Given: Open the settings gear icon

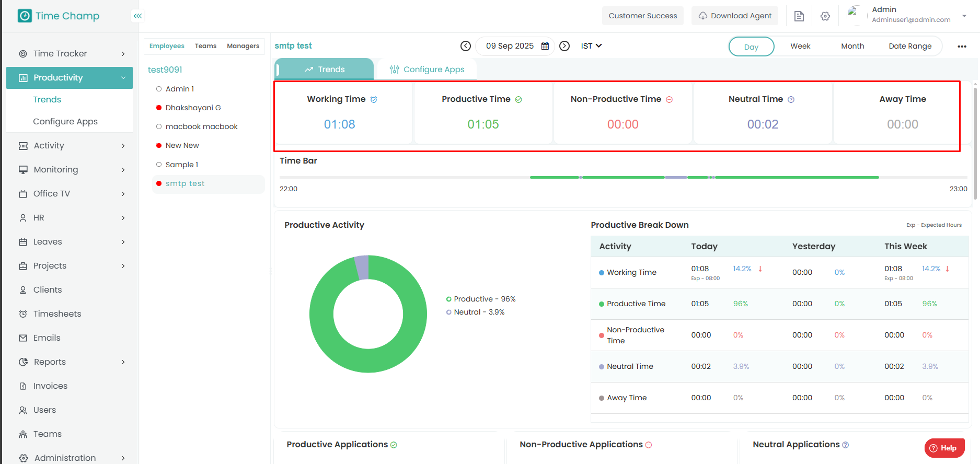Looking at the screenshot, I should (825, 16).
